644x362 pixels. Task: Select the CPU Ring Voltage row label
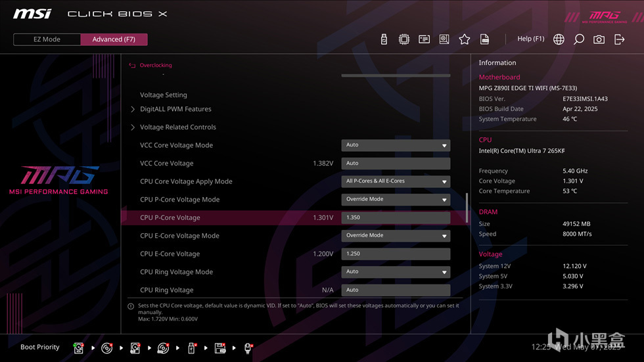pos(167,290)
